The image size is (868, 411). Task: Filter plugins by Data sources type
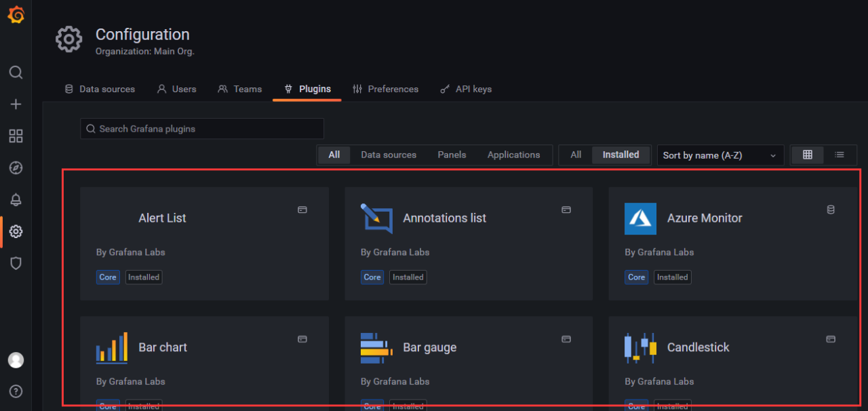389,155
